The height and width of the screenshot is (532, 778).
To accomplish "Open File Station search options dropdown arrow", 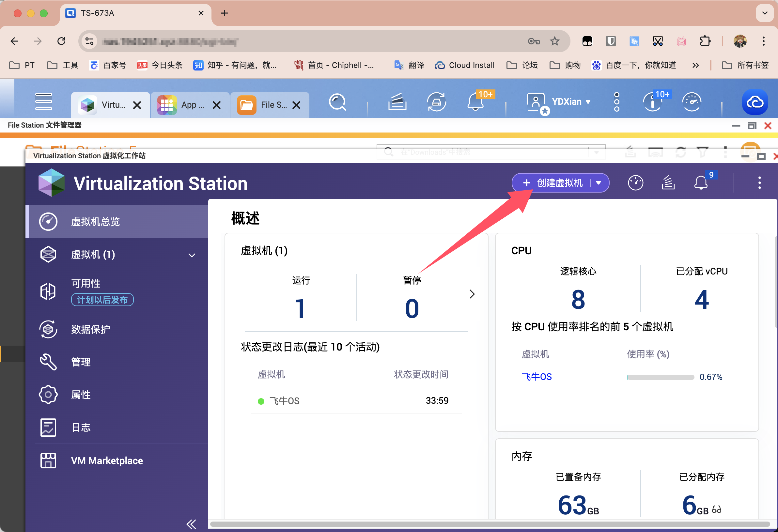I will tap(596, 152).
